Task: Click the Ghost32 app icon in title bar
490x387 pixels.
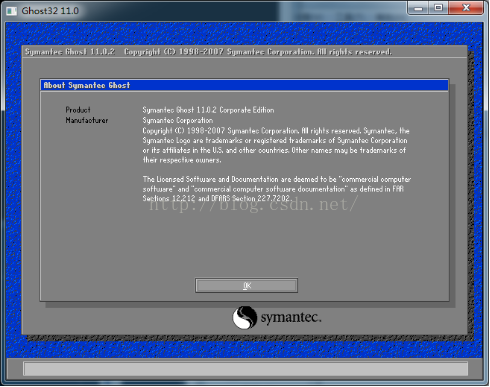Action: click(x=12, y=11)
